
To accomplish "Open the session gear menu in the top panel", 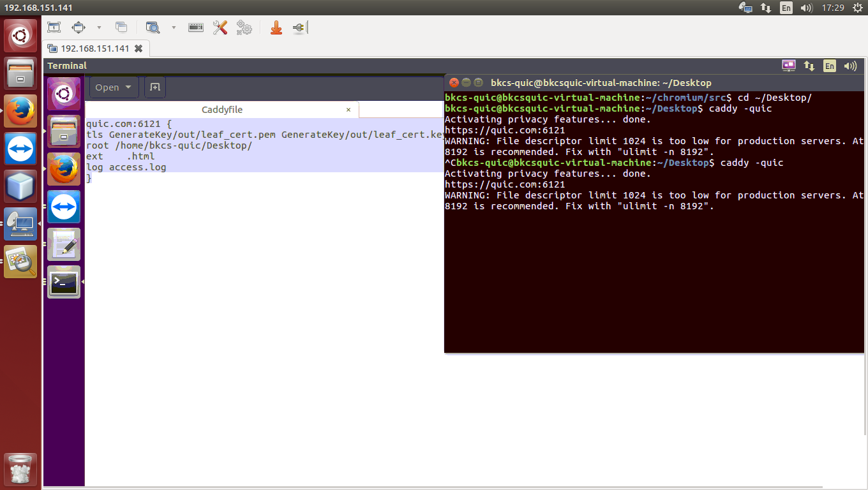I will pyautogui.click(x=858, y=8).
